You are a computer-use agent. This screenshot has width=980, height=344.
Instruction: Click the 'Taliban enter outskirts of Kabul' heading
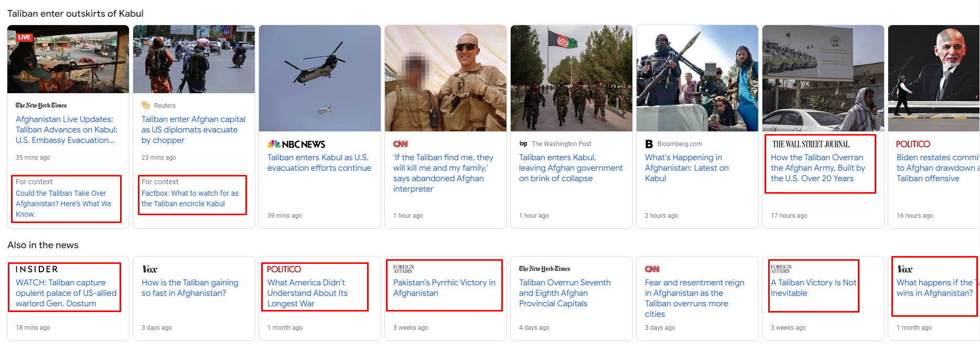(76, 14)
